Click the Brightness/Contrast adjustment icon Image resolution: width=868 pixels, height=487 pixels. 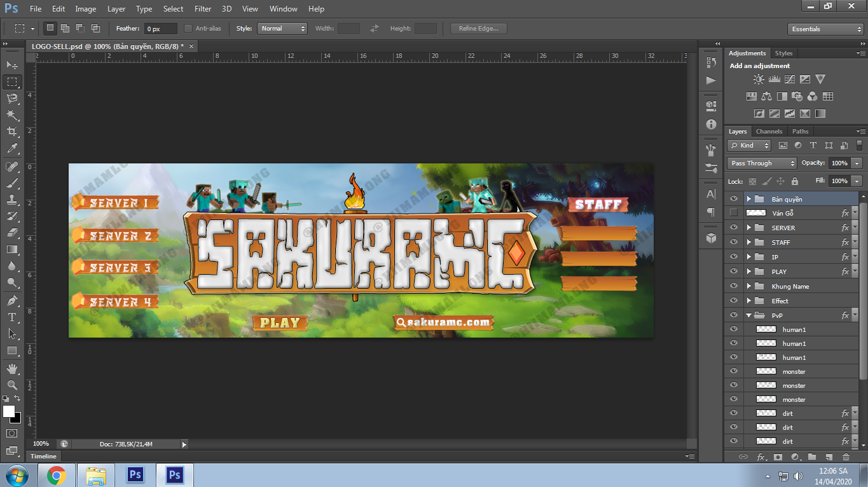[x=759, y=79]
